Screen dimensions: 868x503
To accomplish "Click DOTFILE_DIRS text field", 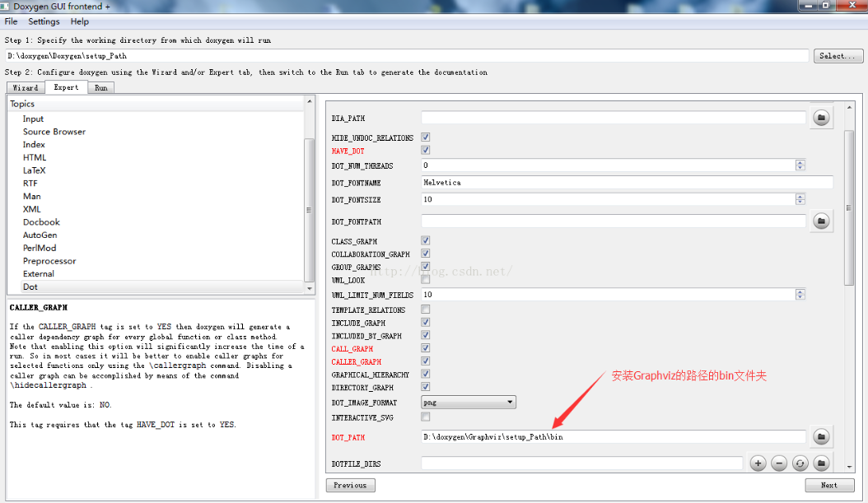I will pyautogui.click(x=581, y=463).
